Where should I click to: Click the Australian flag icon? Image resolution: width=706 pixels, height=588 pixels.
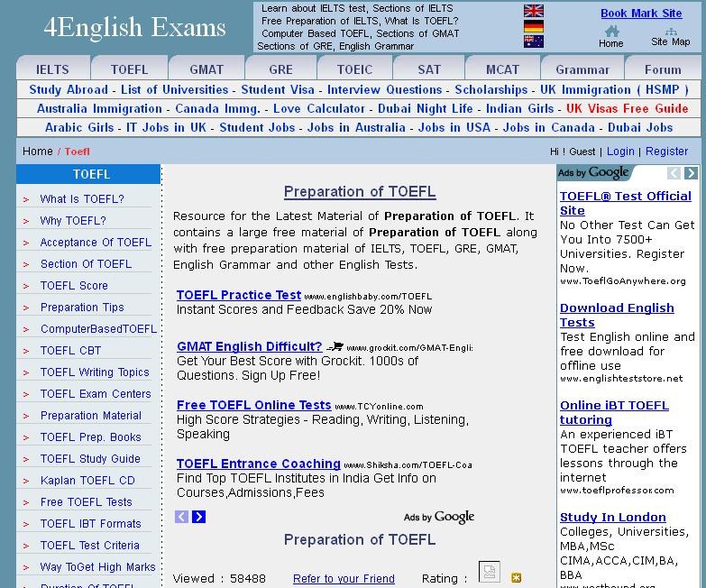tap(533, 41)
